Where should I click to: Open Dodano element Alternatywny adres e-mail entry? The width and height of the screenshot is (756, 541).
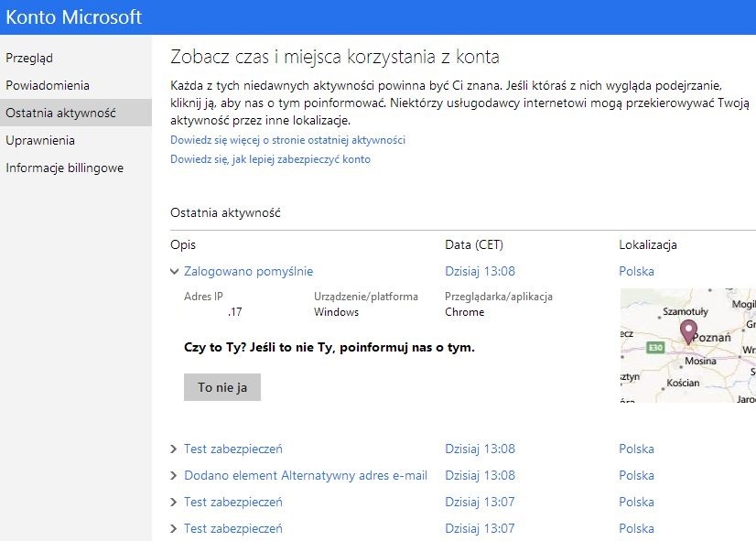click(306, 475)
